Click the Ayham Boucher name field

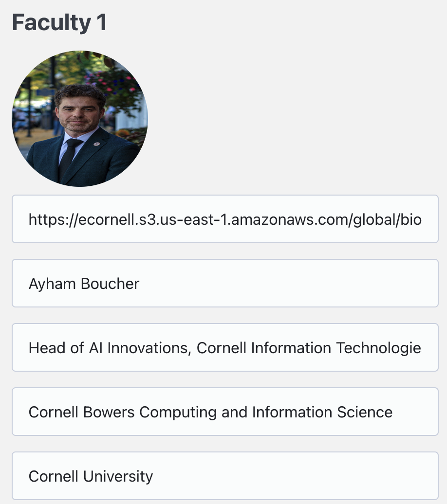pos(225,283)
